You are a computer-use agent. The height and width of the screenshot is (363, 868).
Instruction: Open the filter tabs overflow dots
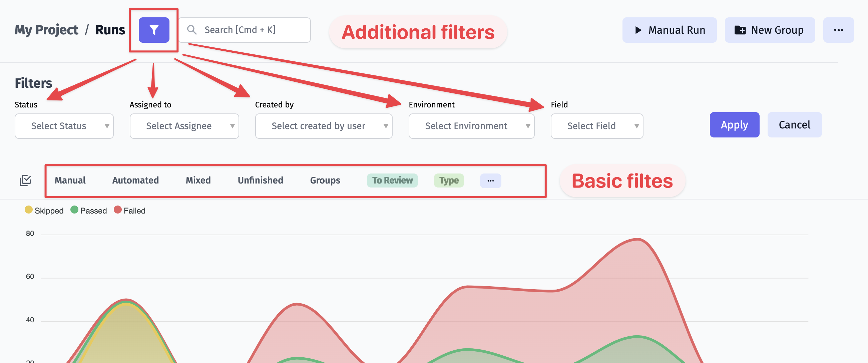coord(491,180)
